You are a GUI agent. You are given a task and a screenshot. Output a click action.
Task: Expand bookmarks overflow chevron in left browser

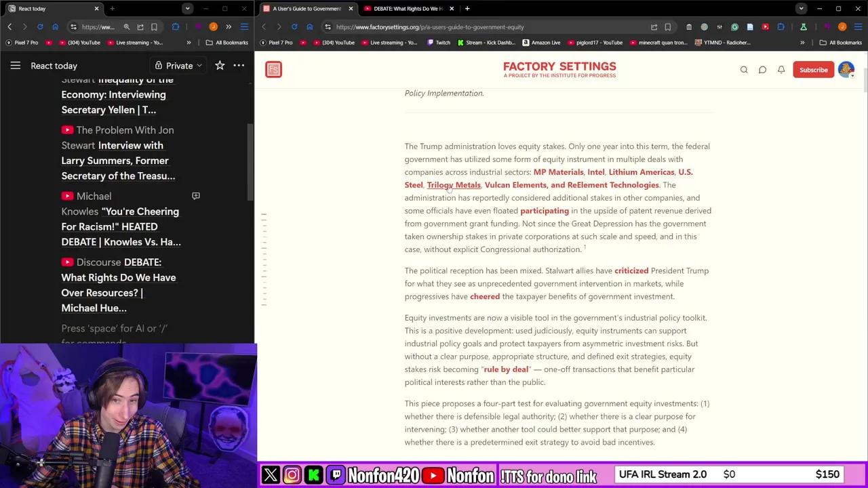click(x=189, y=43)
